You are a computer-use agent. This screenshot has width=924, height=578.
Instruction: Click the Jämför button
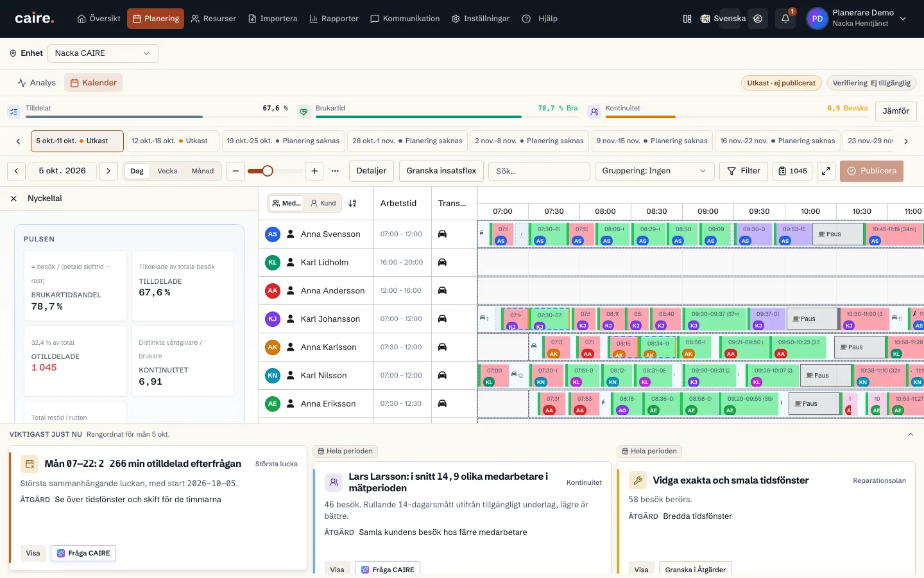coord(896,111)
